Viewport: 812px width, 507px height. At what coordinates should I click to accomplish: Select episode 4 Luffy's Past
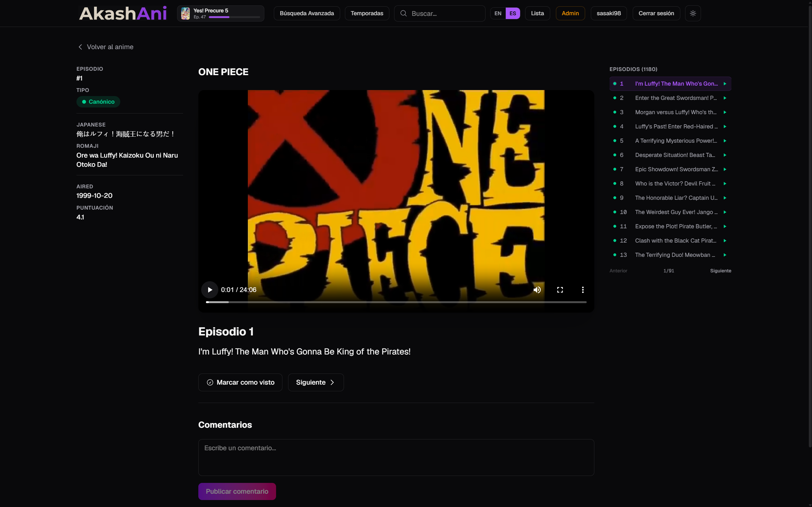[x=670, y=127]
